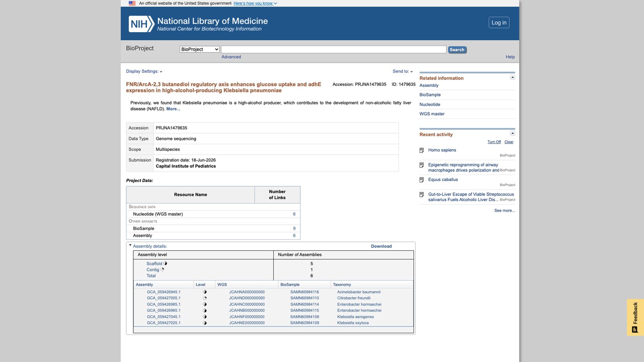Click the Scaffold level pie icon
This screenshot has height=362, width=644.
[x=166, y=263]
